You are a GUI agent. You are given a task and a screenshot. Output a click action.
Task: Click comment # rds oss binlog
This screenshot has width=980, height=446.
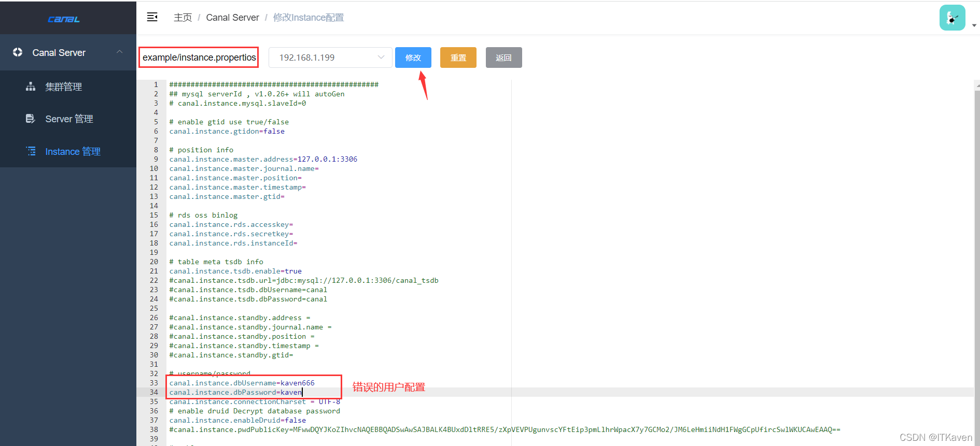pos(203,215)
